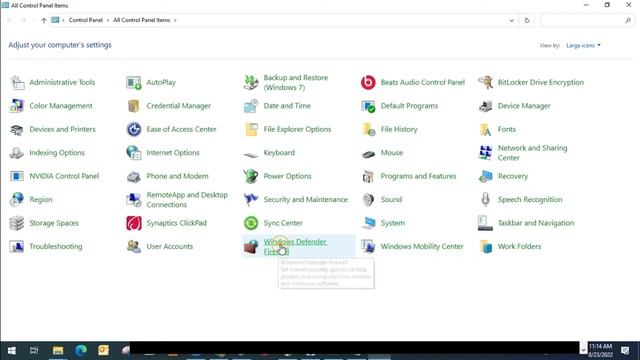This screenshot has width=640, height=360.
Task: Open the Programs and Features link
Action: pos(418,176)
